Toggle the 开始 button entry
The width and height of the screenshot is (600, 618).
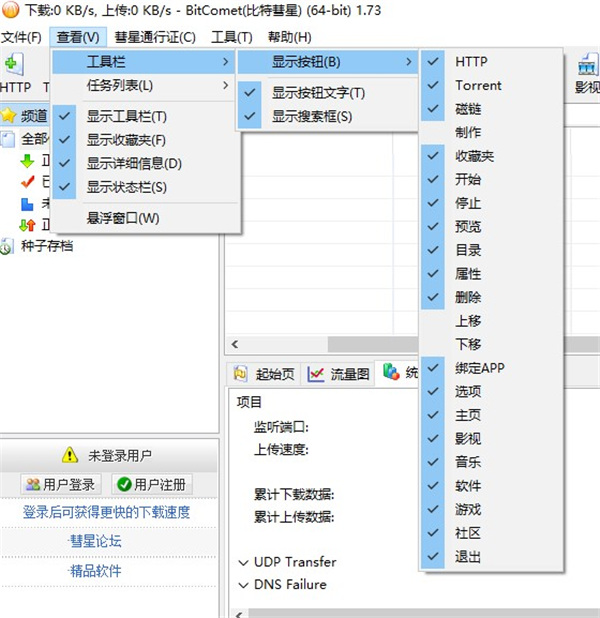pos(491,180)
